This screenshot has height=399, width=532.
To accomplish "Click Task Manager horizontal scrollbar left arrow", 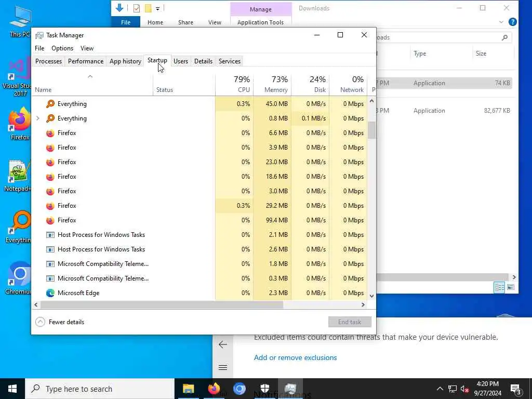I will 36,304.
